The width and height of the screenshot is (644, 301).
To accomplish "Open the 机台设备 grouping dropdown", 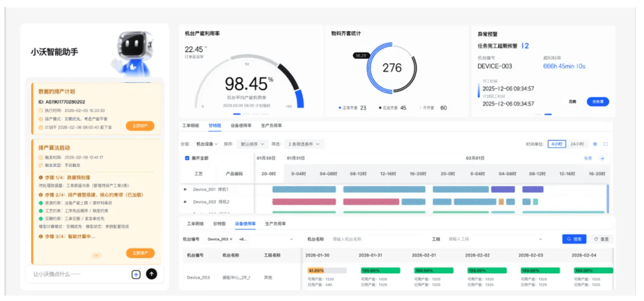I will pyautogui.click(x=207, y=144).
